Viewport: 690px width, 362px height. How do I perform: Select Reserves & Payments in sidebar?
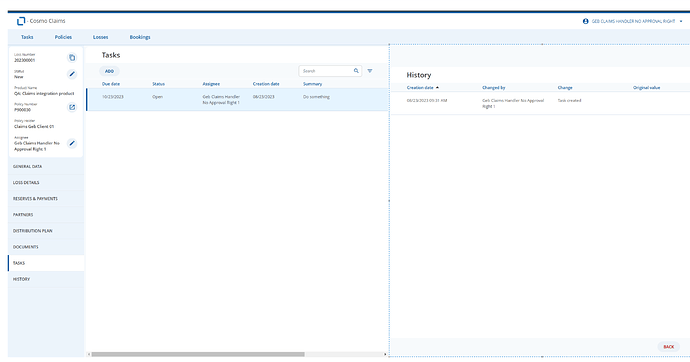(x=46, y=199)
